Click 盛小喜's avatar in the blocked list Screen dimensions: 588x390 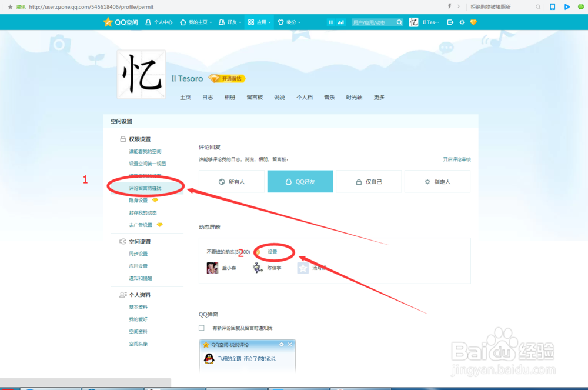213,268
